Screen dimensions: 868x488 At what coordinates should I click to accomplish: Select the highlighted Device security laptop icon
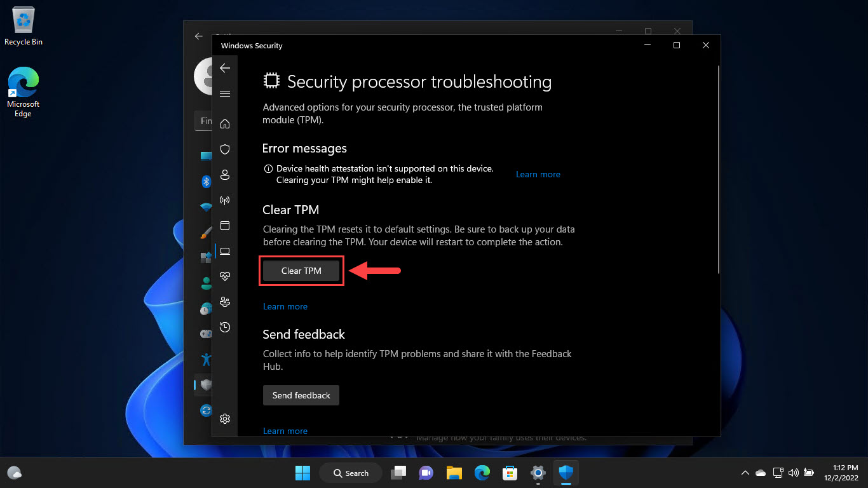[x=224, y=250]
